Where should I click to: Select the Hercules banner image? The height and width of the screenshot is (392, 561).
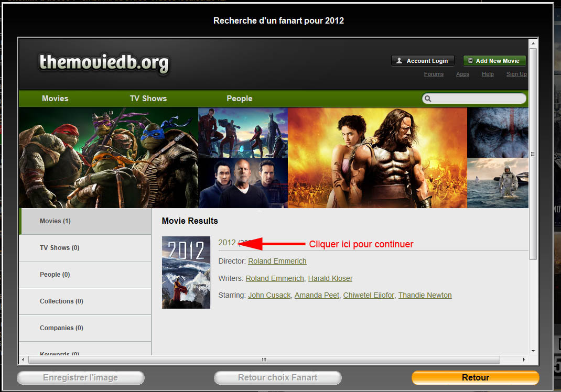[377, 158]
